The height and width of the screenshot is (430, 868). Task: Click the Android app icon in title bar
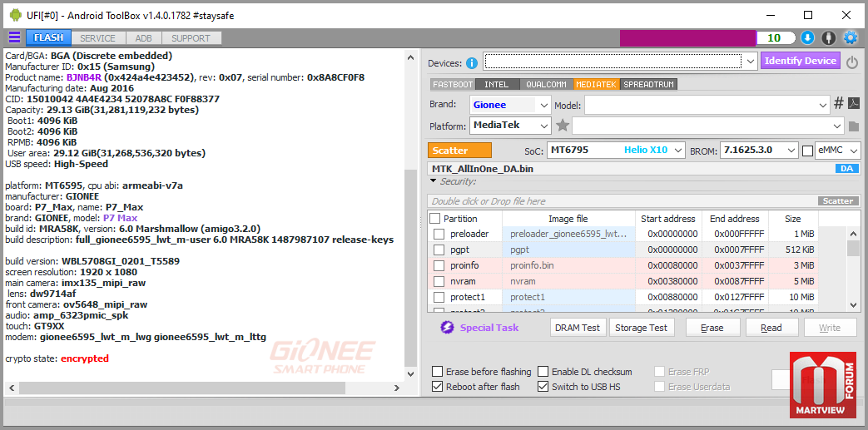(15, 16)
